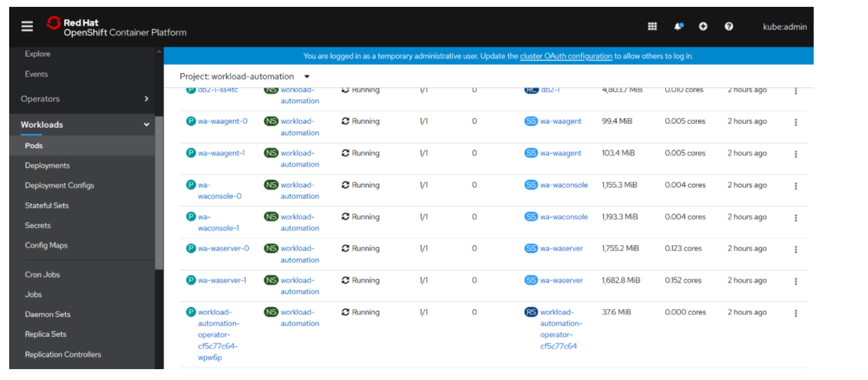
Task: Select Stateful Sets in the sidebar
Action: click(47, 205)
